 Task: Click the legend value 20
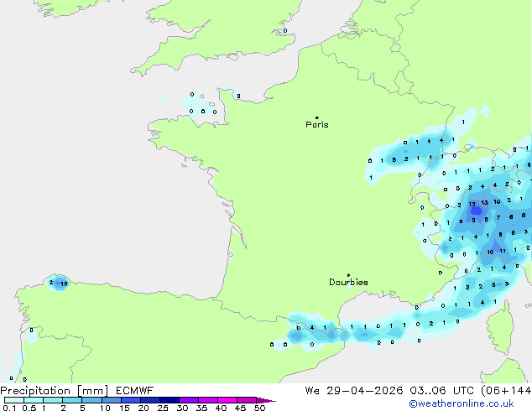[x=143, y=408]
